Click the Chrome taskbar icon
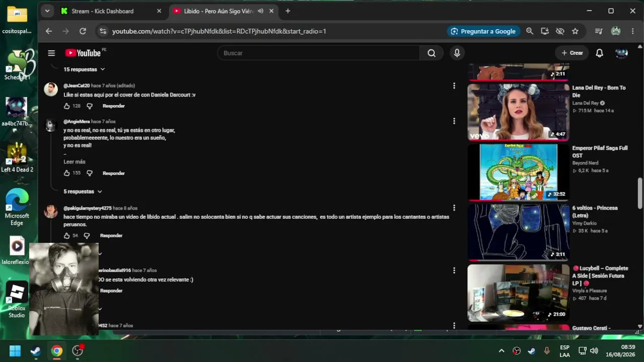Screen dimensions: 644x362 tap(57, 351)
